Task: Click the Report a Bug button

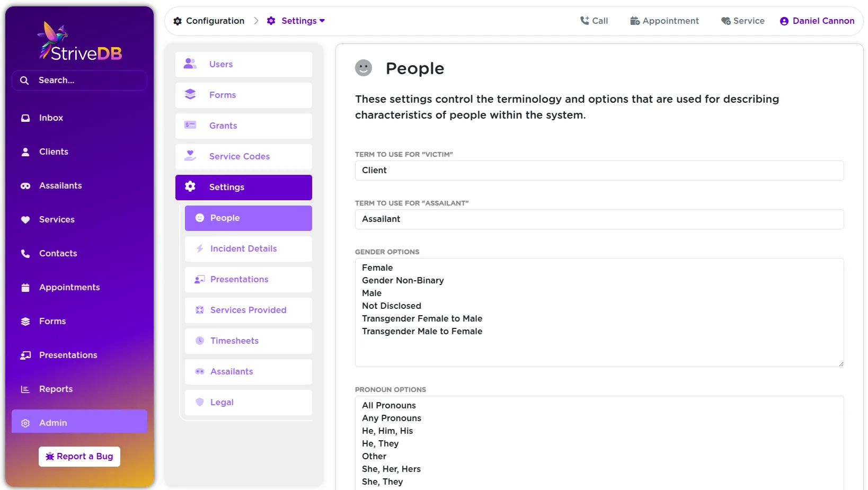Action: pos(79,456)
